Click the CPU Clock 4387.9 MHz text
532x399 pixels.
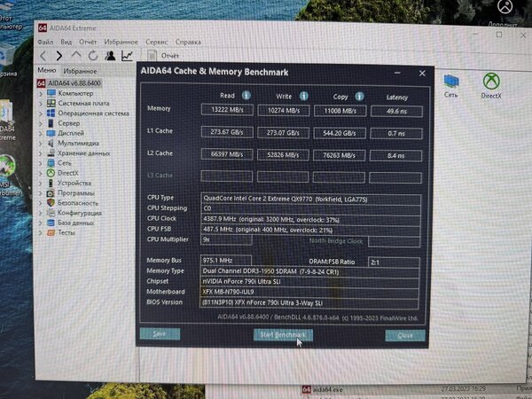271,220
